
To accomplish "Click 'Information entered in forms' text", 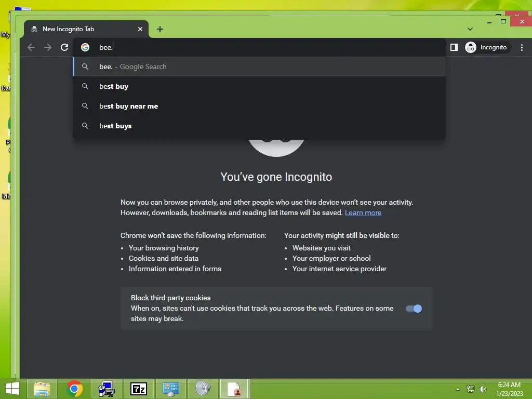I will pos(175,269).
